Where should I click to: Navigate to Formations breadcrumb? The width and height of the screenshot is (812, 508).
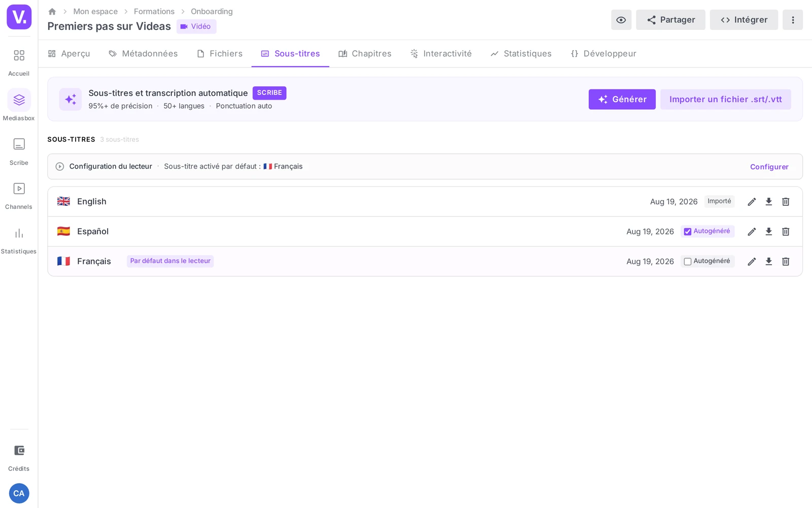tap(154, 12)
